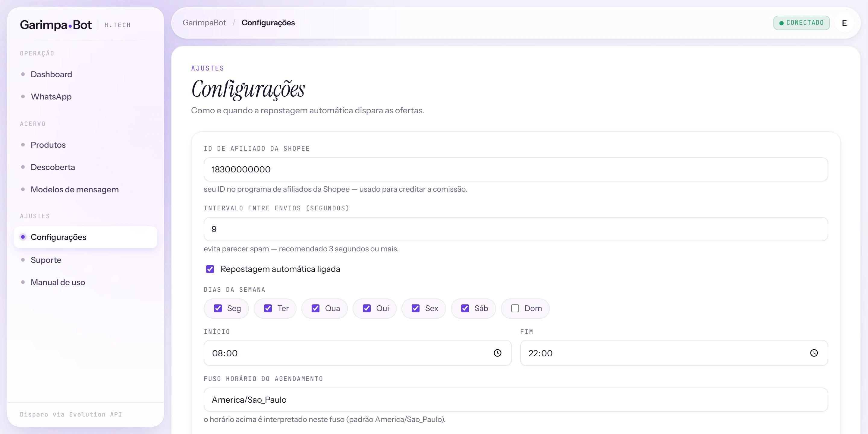Click the page subtitle about repostagem automática
Viewport: 868px width, 434px height.
[307, 111]
